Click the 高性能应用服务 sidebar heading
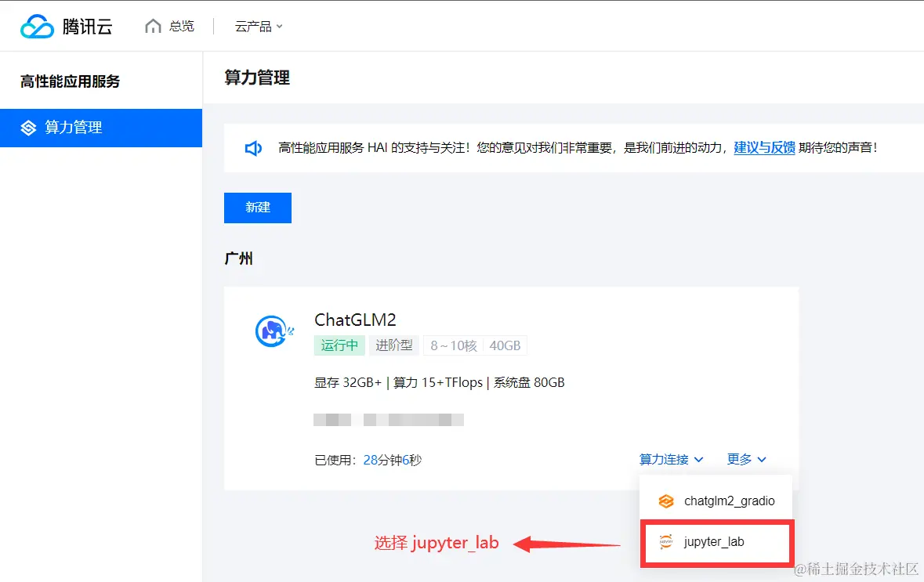Viewport: 924px width, 582px height. [70, 81]
